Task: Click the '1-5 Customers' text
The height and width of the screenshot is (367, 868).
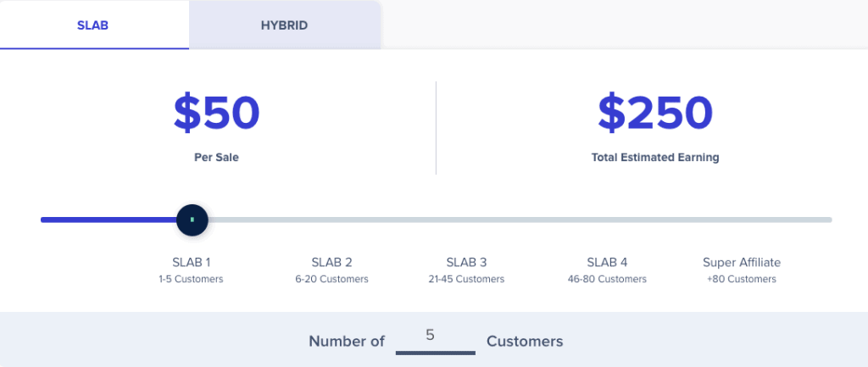Action: coord(191,279)
